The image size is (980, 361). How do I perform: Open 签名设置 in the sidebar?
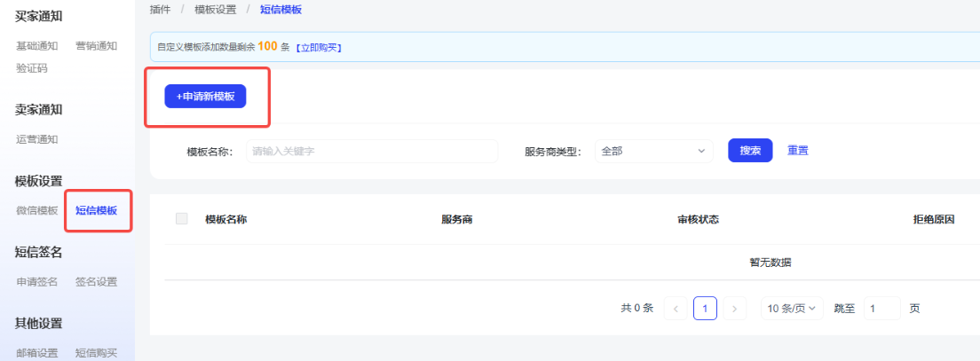(x=96, y=282)
